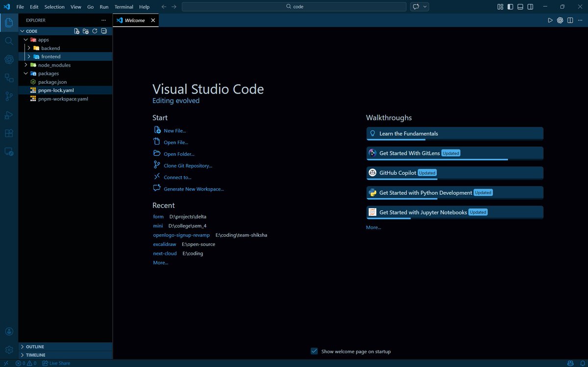Open recent project excalidraw

(165, 244)
